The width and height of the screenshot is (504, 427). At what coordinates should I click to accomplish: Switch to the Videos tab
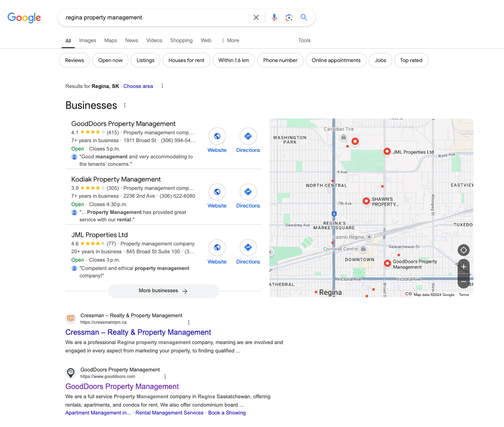pos(154,40)
